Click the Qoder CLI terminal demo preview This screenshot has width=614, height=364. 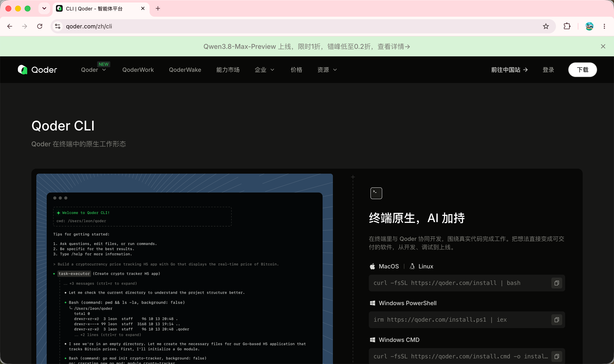click(185, 269)
